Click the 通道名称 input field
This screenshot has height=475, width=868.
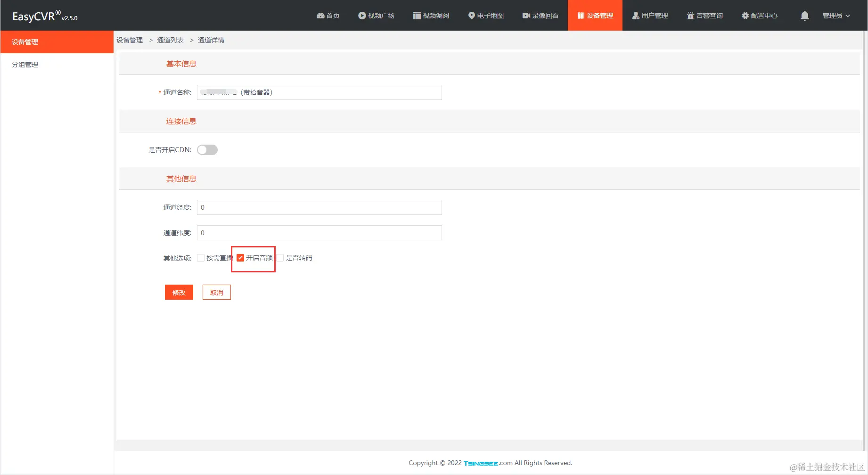tap(319, 92)
